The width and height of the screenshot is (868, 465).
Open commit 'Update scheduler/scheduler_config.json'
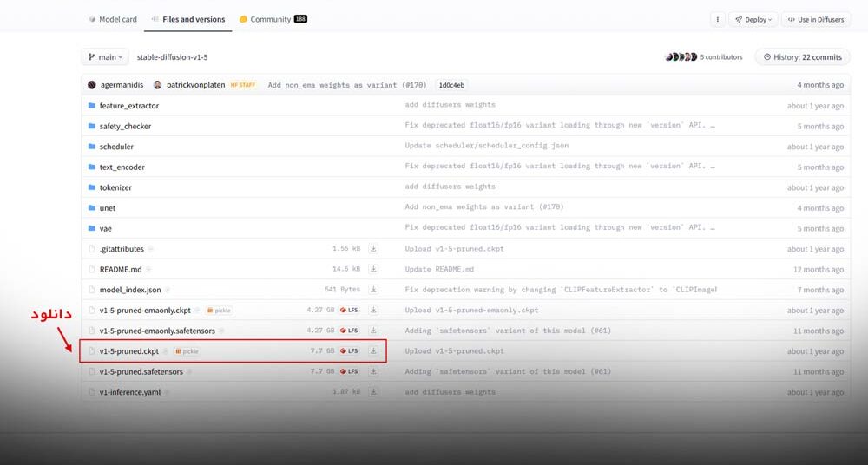click(x=487, y=146)
